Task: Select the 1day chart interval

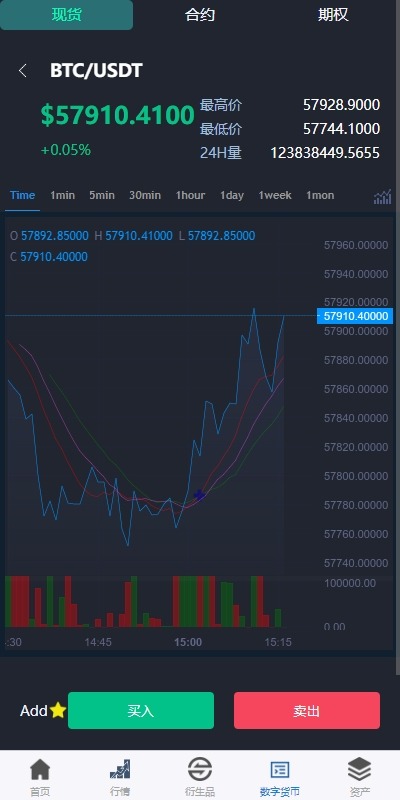Action: (232, 195)
